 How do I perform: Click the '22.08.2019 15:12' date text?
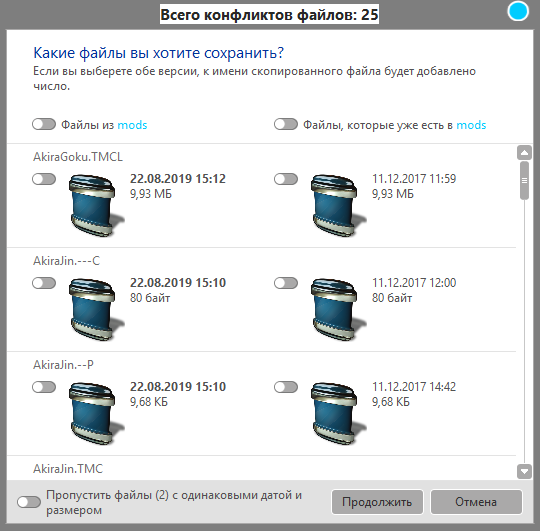178,179
